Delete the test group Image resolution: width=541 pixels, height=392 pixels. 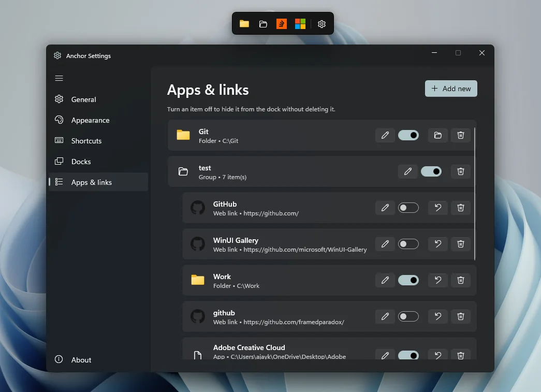click(x=461, y=171)
